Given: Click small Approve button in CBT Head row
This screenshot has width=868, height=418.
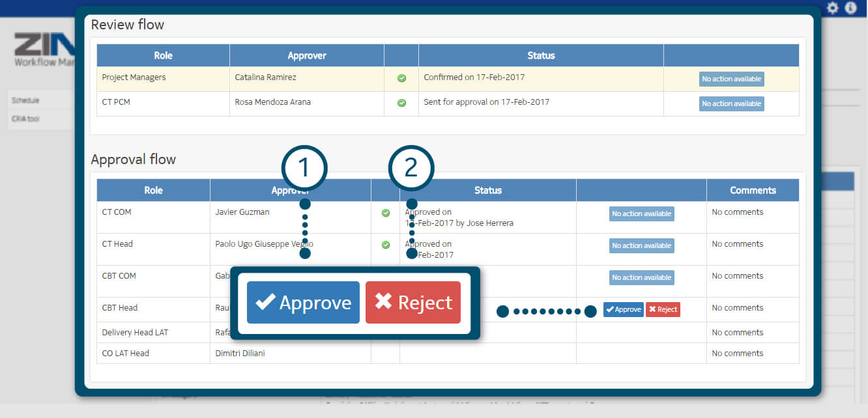Looking at the screenshot, I should [623, 310].
